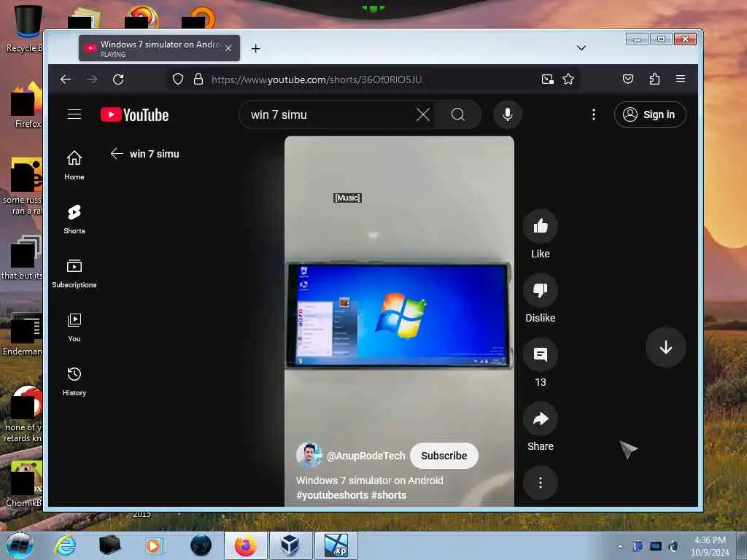Image resolution: width=747 pixels, height=560 pixels.
Task: Start voice search with microphone
Action: click(508, 114)
